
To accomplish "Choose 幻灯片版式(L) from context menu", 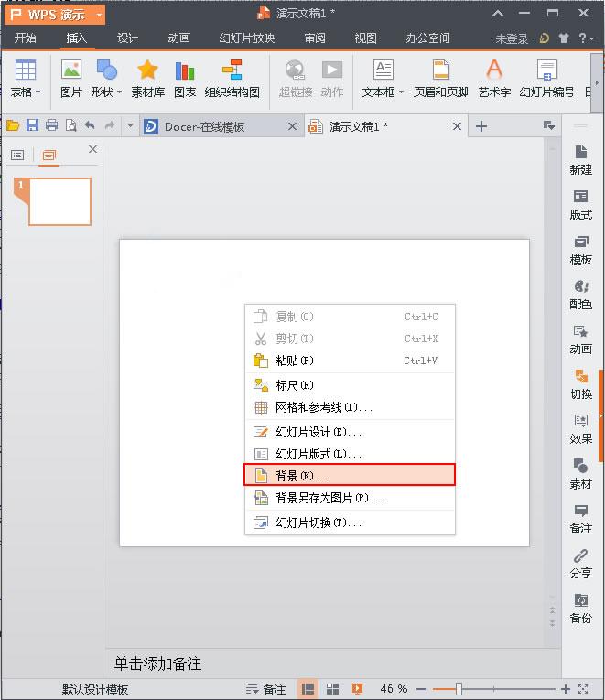I will 350,454.
